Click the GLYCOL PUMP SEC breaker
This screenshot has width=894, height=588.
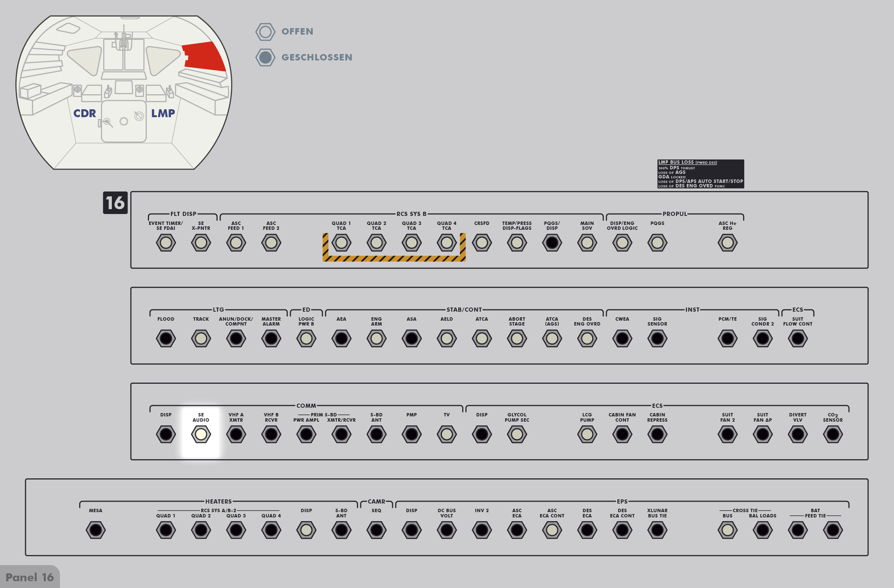click(517, 434)
